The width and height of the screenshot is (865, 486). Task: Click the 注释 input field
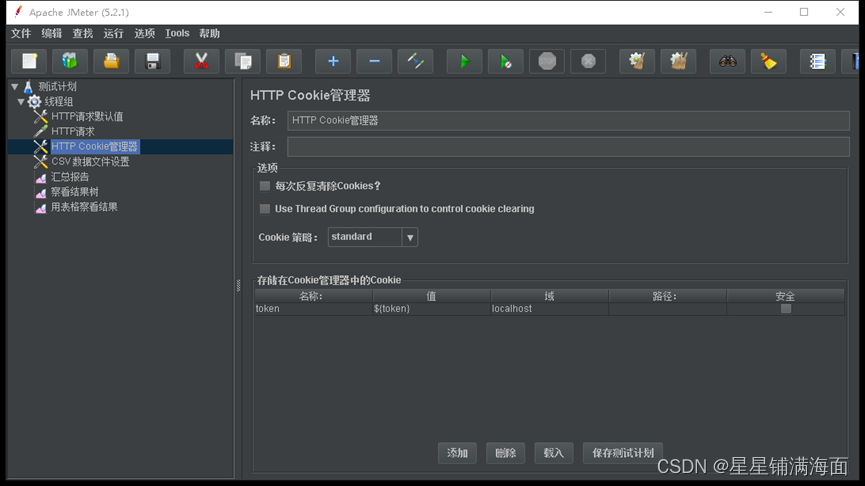tap(568, 147)
